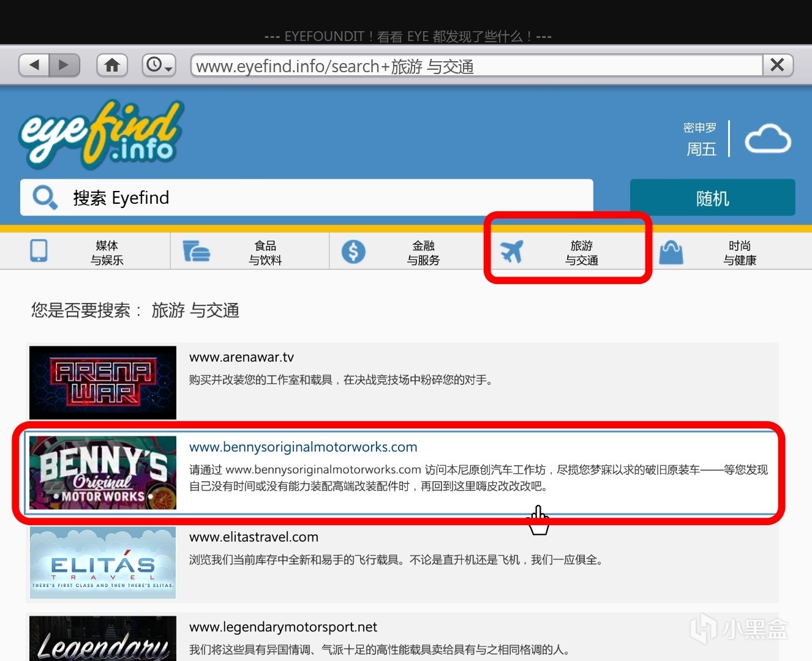This screenshot has width=812, height=661.
Task: Open www.elitastravel.com link
Action: coord(254,537)
